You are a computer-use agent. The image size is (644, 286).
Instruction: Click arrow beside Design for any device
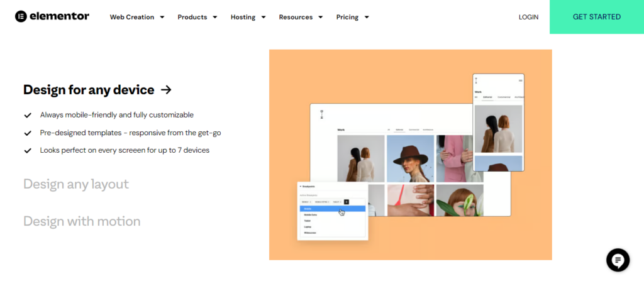coord(166,90)
